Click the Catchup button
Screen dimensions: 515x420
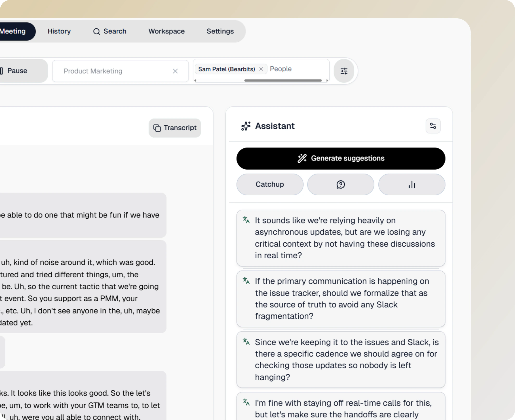coord(270,184)
